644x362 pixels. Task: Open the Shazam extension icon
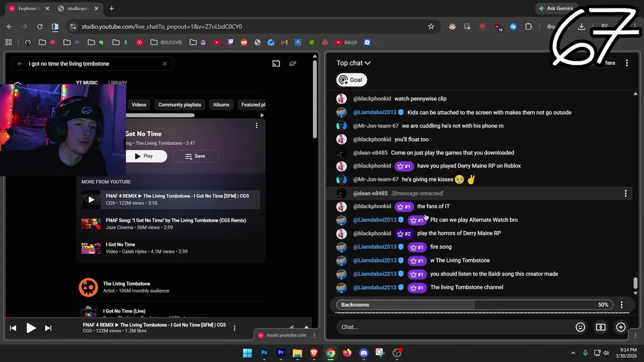pyautogui.click(x=513, y=27)
